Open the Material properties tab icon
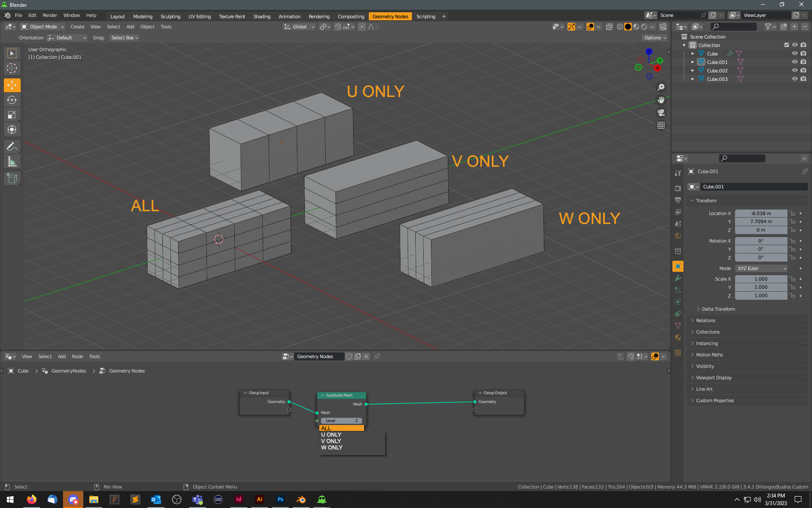812x508 pixels. pos(678,337)
